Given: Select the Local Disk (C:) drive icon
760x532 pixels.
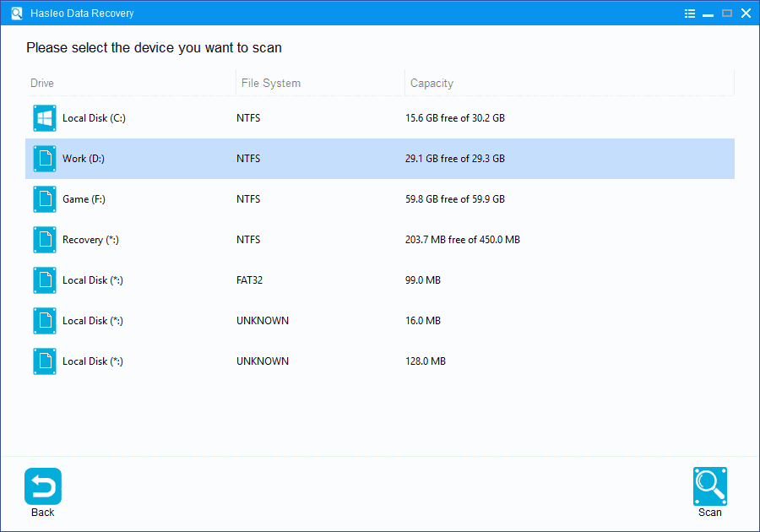Looking at the screenshot, I should click(x=44, y=118).
